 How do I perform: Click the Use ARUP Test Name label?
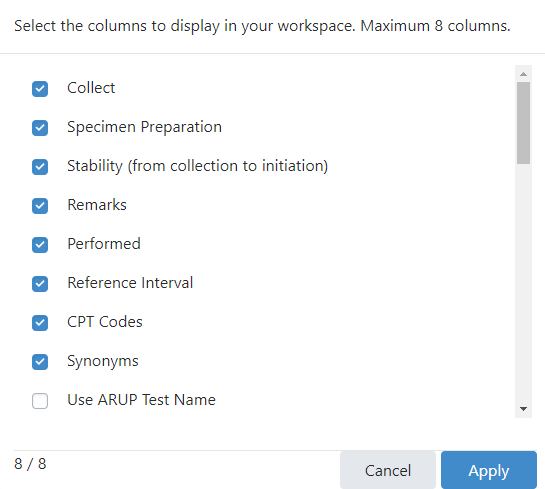pyautogui.click(x=141, y=400)
